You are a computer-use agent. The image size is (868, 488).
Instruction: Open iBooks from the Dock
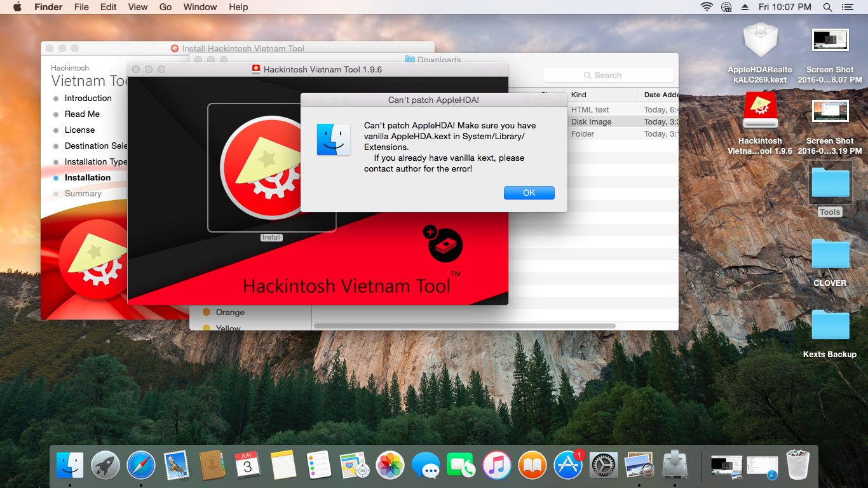point(532,465)
